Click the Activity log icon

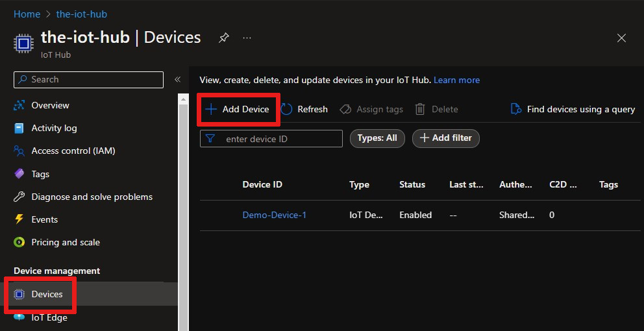click(19, 128)
